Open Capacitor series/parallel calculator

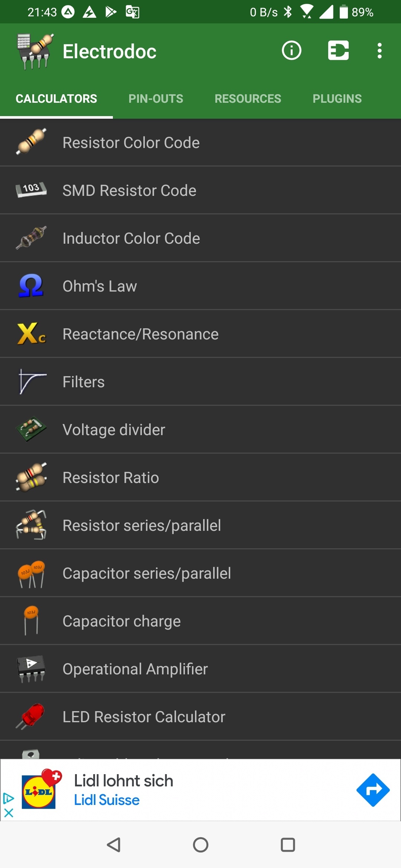[x=147, y=573]
